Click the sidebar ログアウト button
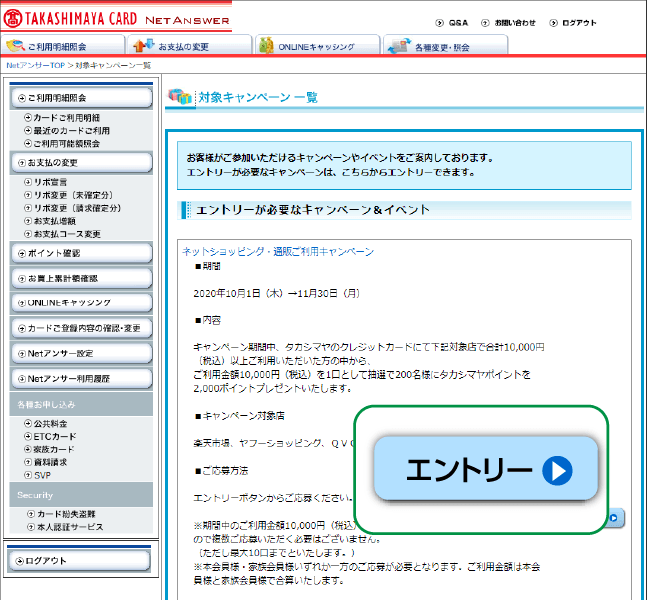This screenshot has height=600, width=651. pyautogui.click(x=79, y=561)
